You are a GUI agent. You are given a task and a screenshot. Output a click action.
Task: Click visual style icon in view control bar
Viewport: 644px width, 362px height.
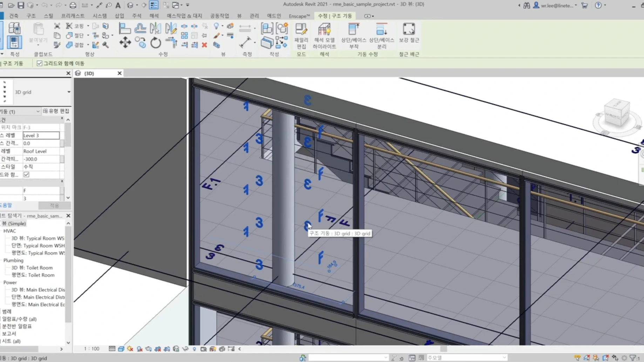121,349
